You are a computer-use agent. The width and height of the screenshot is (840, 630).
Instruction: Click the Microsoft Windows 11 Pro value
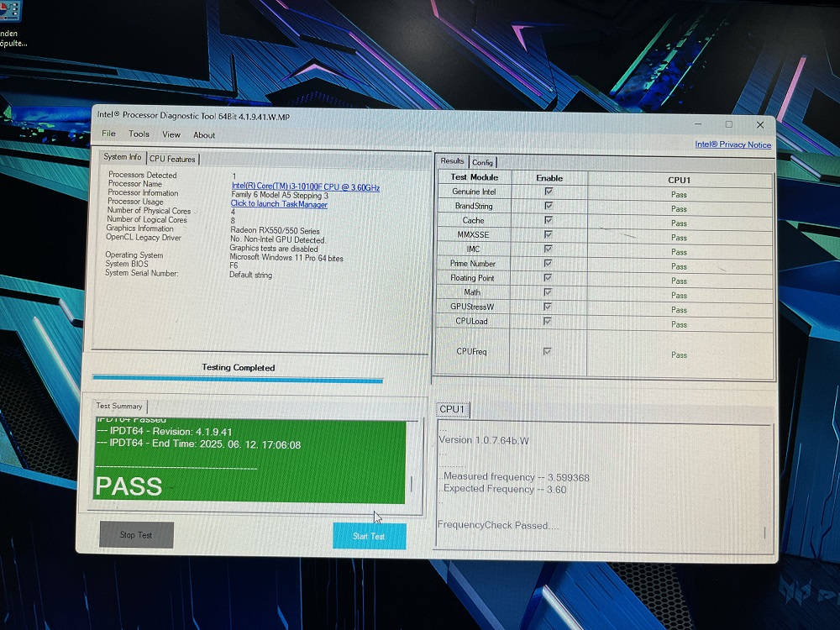coord(286,258)
